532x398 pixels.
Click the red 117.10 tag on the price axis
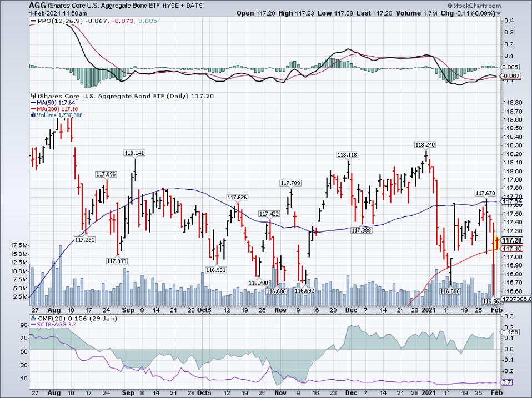pyautogui.click(x=511, y=249)
